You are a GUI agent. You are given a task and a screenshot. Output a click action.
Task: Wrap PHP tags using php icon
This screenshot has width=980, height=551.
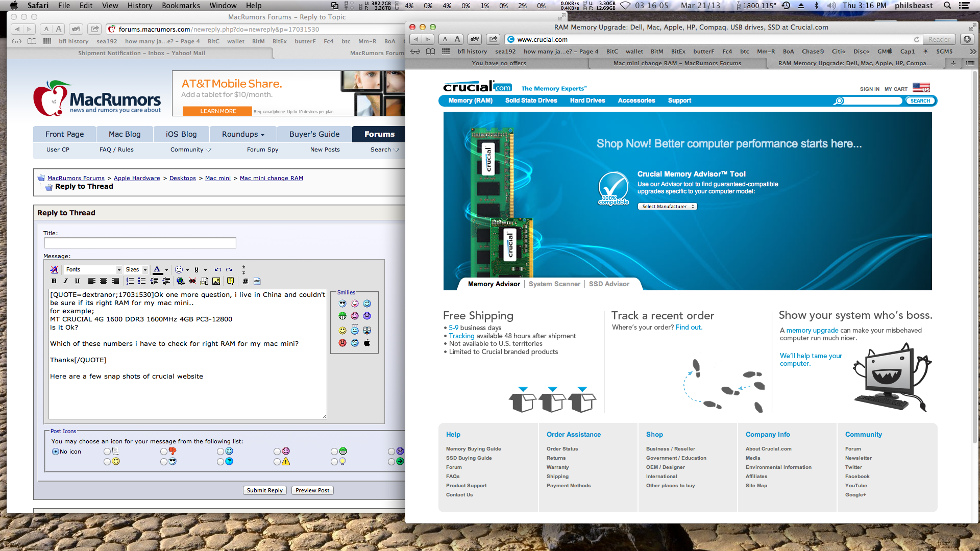(257, 281)
